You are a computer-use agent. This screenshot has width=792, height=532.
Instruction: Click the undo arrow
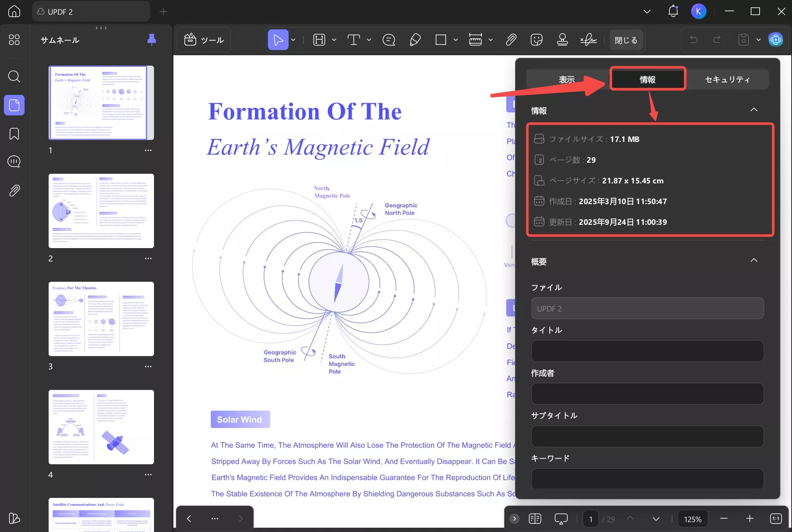point(694,40)
